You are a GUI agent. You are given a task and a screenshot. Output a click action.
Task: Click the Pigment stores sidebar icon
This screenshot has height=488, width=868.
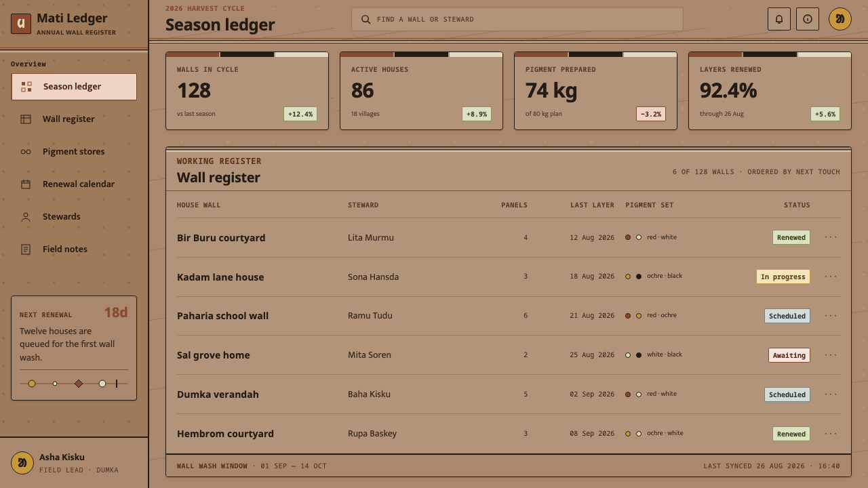[26, 152]
